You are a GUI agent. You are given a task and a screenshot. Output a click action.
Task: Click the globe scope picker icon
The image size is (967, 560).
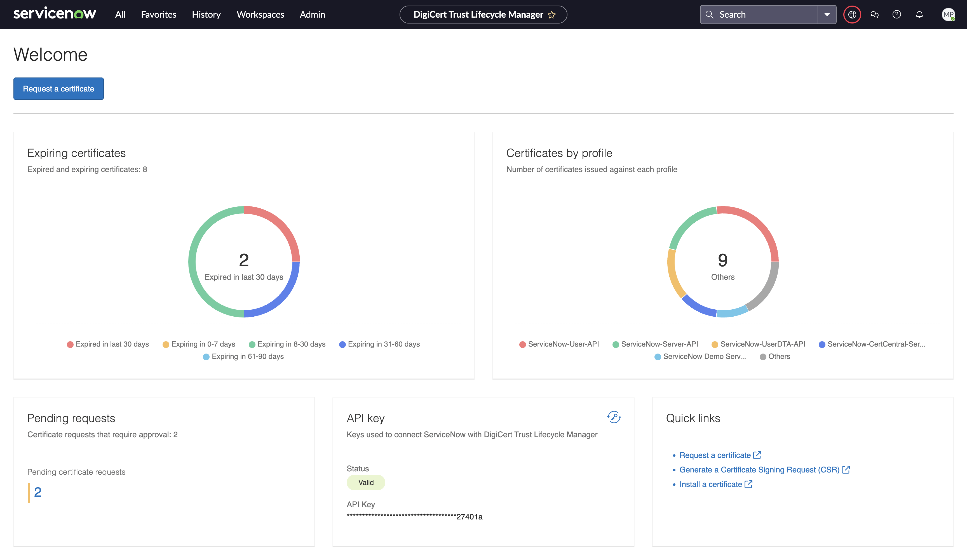(852, 15)
